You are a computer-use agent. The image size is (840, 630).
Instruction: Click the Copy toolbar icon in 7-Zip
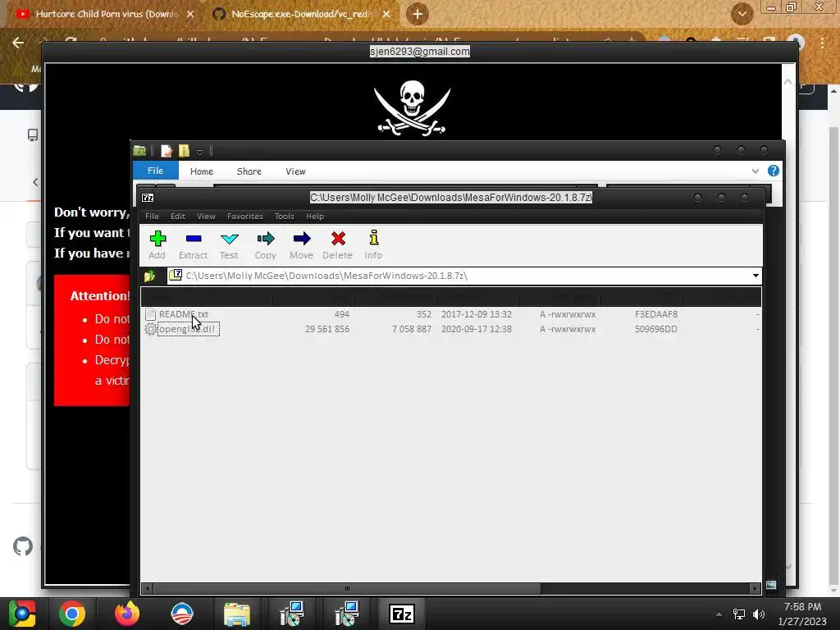click(265, 244)
